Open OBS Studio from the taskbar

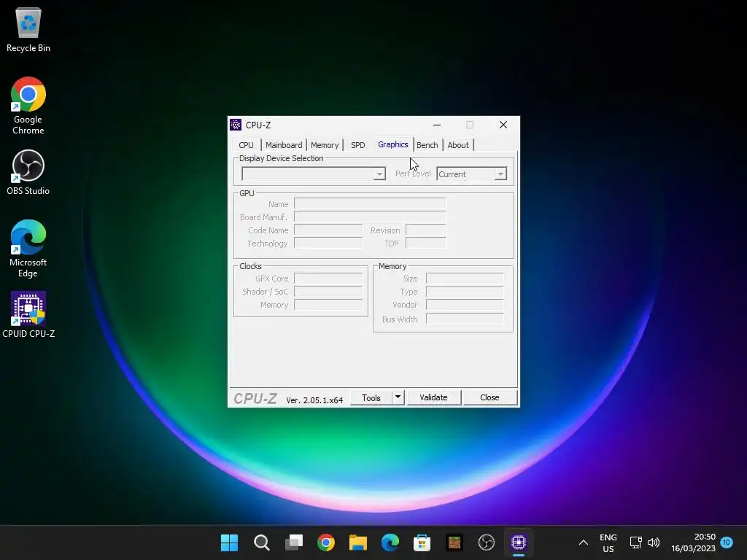point(487,542)
